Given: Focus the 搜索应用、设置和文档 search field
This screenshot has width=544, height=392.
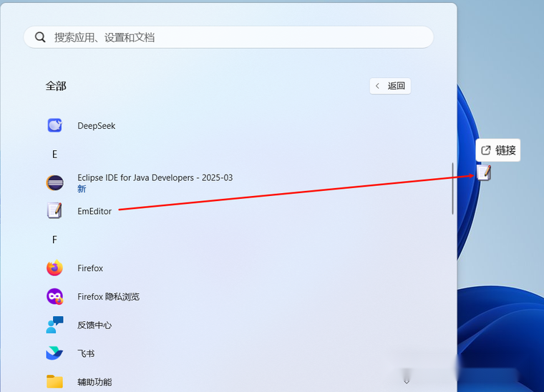Looking at the screenshot, I should tap(228, 37).
